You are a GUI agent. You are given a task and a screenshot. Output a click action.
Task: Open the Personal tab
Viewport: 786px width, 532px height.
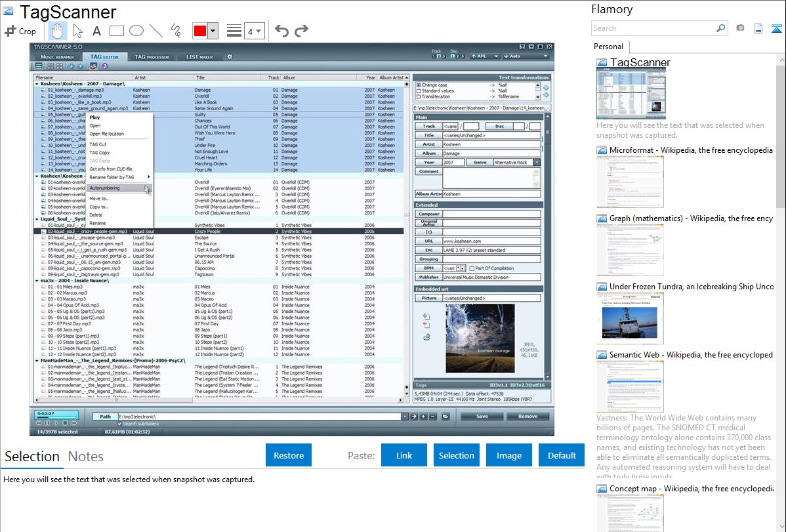click(608, 47)
